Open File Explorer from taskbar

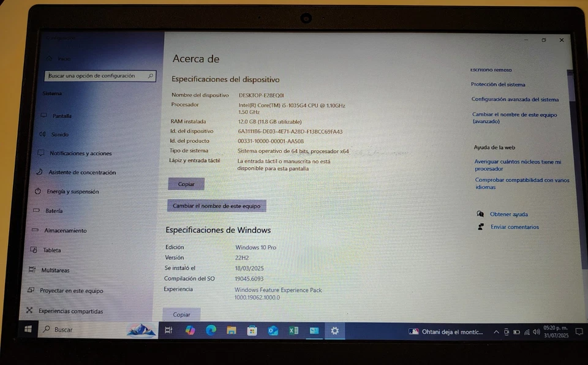coord(232,331)
